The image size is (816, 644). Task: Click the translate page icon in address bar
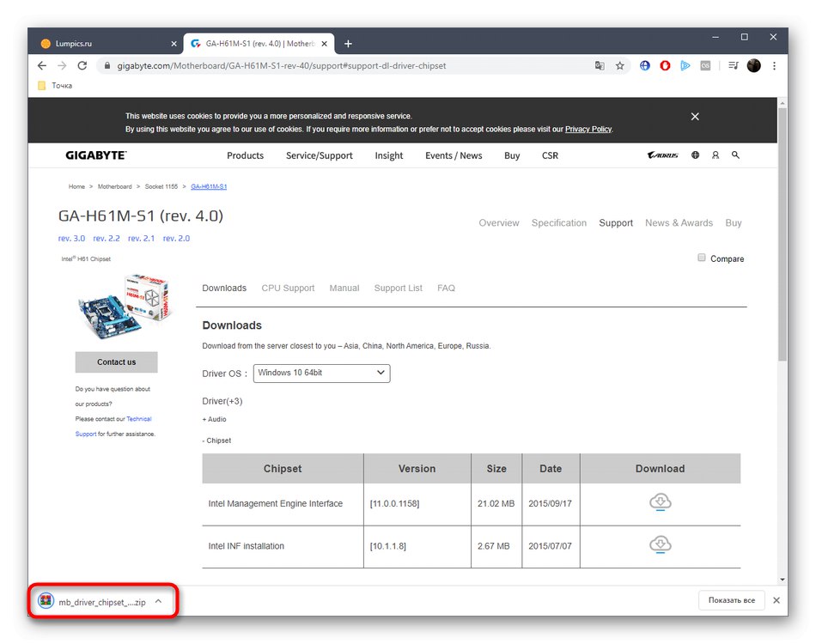pyautogui.click(x=600, y=65)
